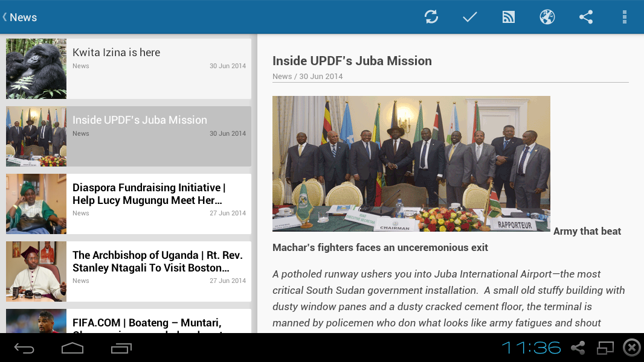Tap the 11:36 clock in system bar
644x362 pixels.
[531, 348]
